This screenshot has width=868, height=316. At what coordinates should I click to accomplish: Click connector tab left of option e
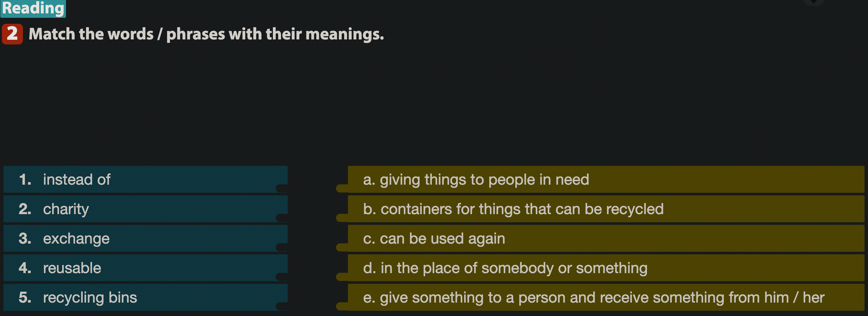click(x=342, y=306)
